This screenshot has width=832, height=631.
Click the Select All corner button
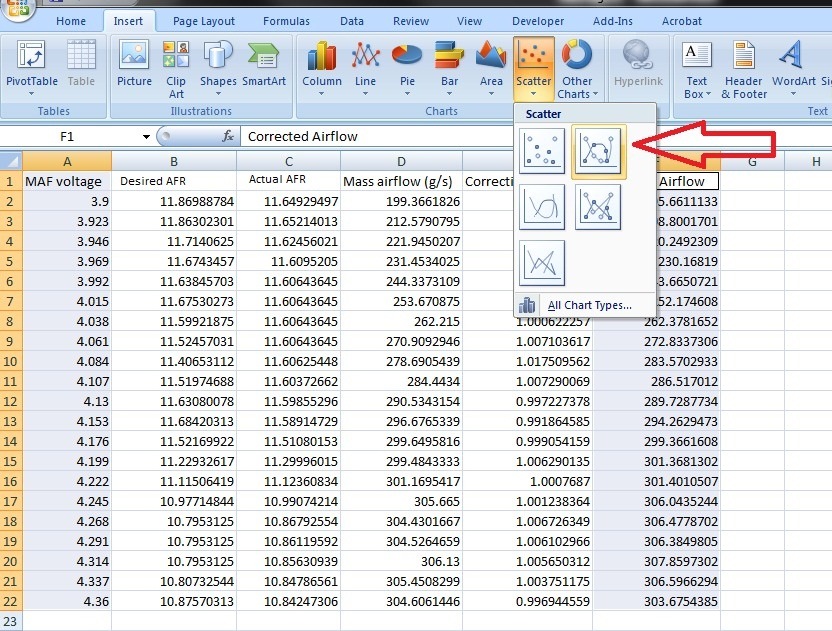tap(11, 161)
